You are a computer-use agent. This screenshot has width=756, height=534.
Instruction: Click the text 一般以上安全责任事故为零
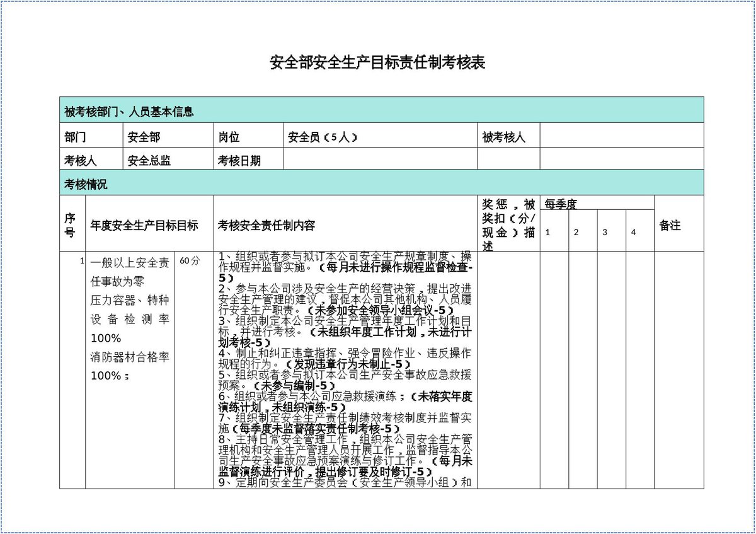click(130, 272)
